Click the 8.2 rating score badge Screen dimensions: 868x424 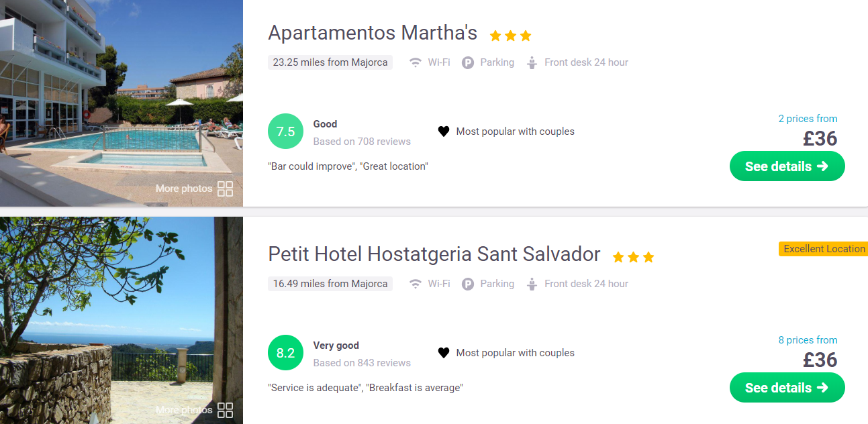click(x=286, y=353)
